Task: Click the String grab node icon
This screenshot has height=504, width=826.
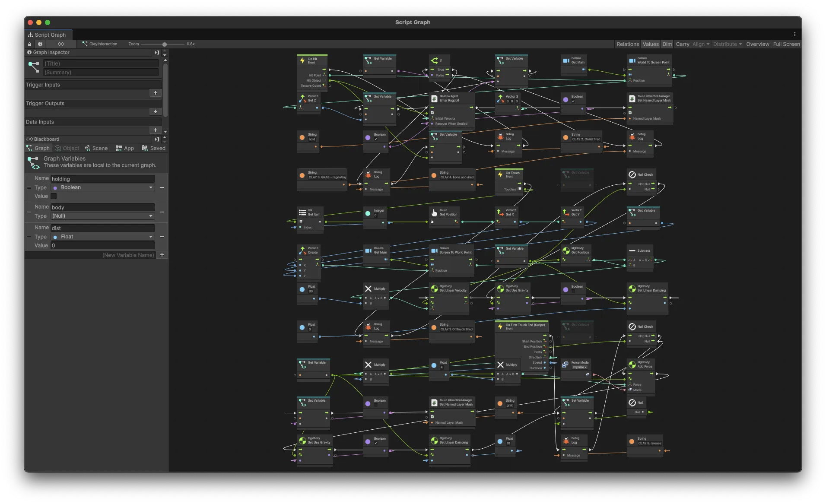Action: point(500,403)
